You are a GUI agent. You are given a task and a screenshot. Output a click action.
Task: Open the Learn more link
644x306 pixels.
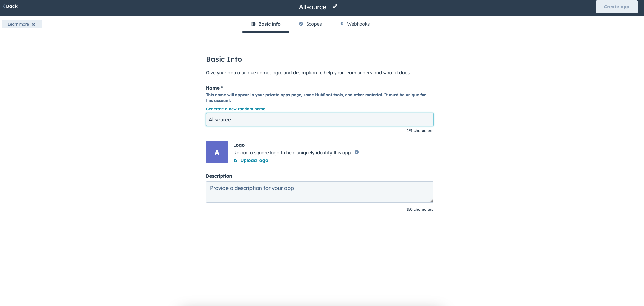22,24
